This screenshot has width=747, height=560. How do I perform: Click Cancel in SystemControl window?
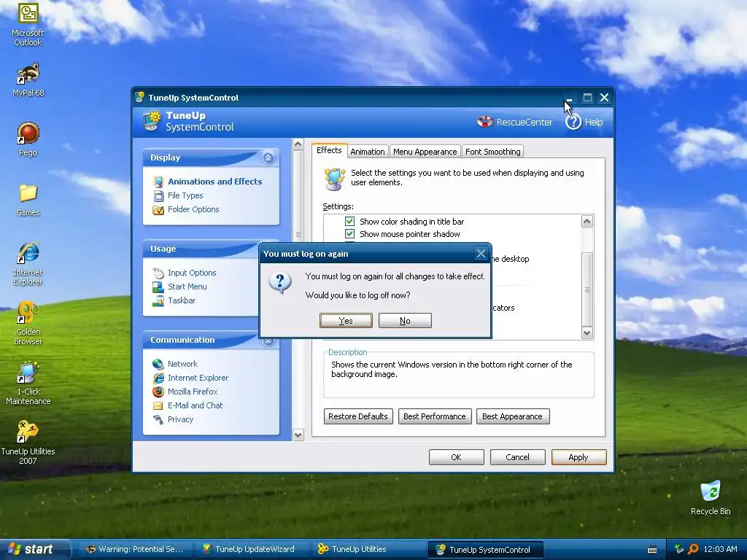(x=517, y=457)
